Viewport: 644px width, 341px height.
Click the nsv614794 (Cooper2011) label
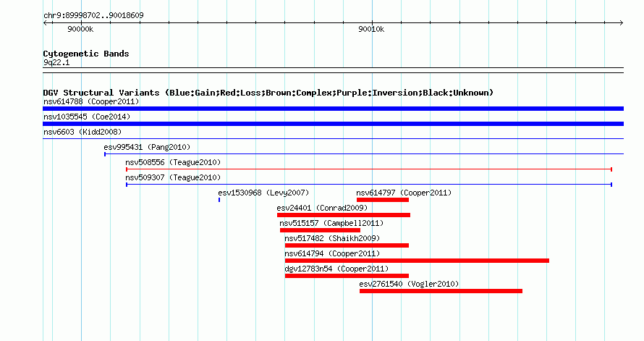(x=332, y=253)
